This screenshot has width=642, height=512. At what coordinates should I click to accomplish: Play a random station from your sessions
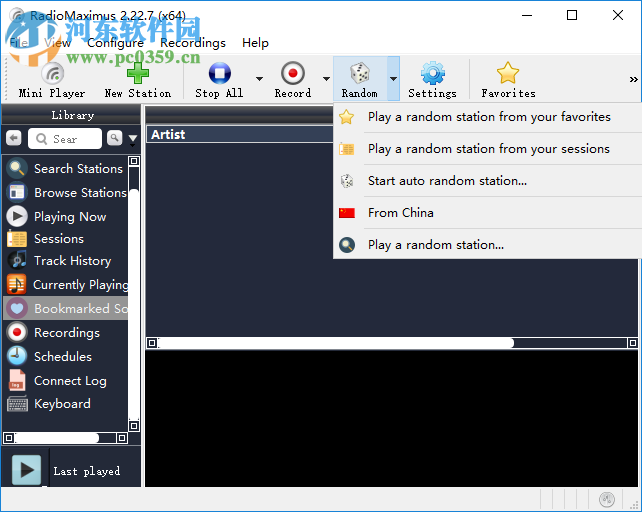coord(488,149)
